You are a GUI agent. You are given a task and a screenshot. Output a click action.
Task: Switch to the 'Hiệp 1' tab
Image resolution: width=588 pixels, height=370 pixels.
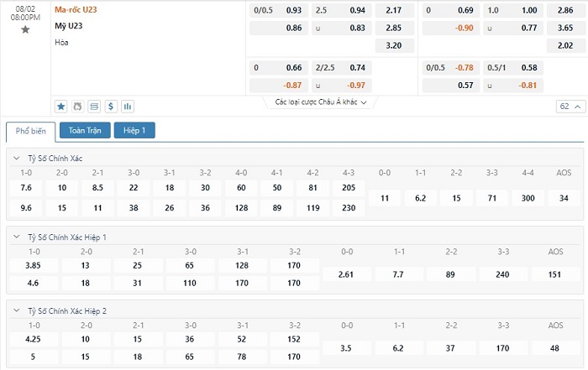pyautogui.click(x=134, y=130)
